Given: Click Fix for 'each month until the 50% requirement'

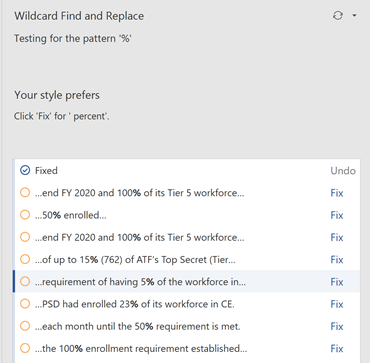Looking at the screenshot, I should pos(337,326).
